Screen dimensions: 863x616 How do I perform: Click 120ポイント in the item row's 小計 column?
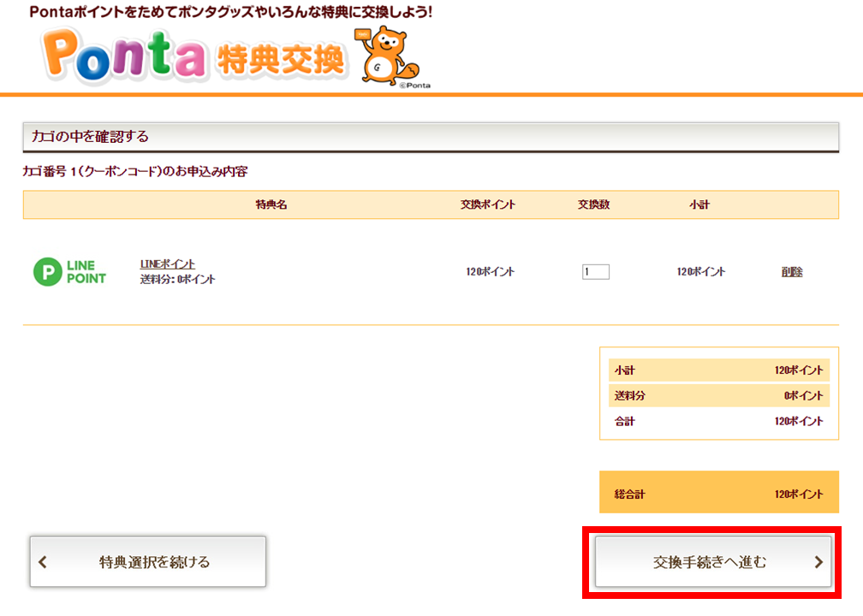tap(701, 272)
